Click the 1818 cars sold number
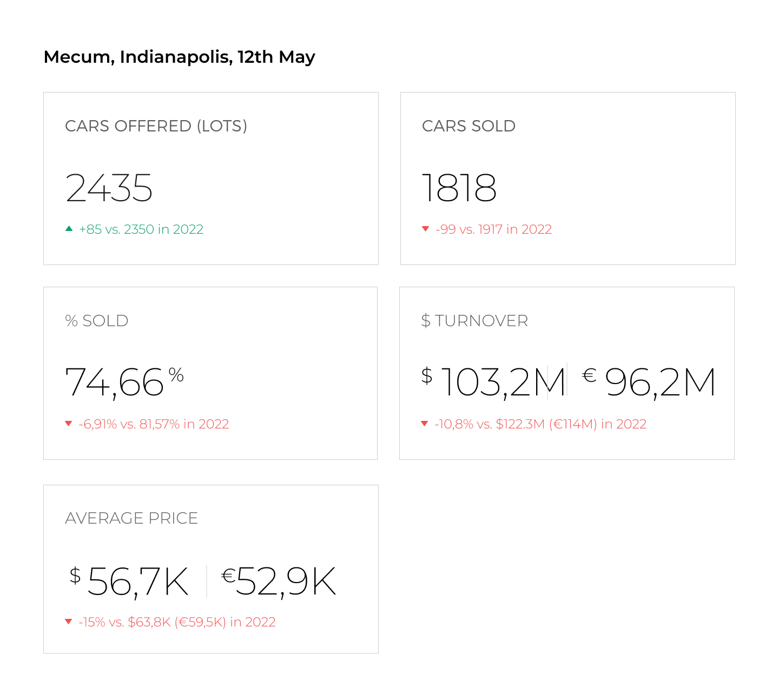Screen dimensions: 779x700 459,188
